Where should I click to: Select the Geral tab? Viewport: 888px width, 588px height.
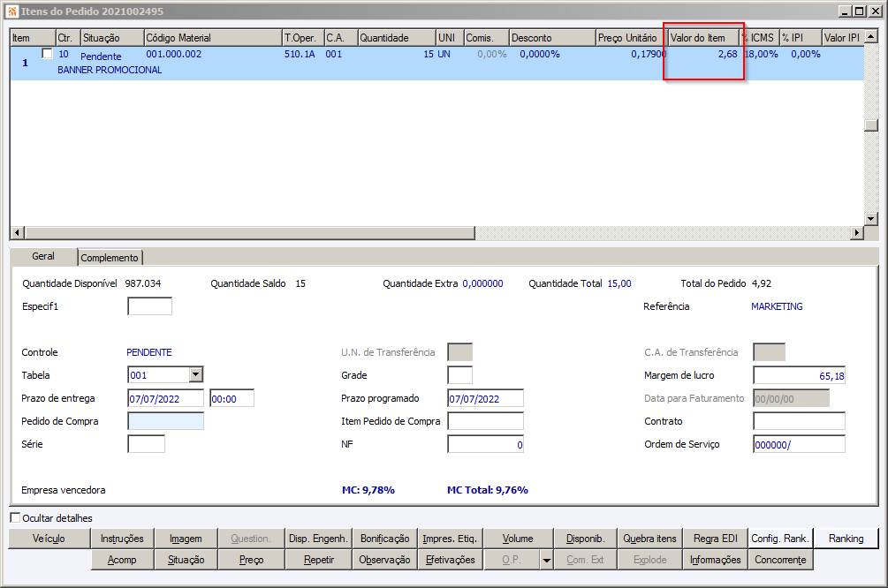click(x=43, y=256)
